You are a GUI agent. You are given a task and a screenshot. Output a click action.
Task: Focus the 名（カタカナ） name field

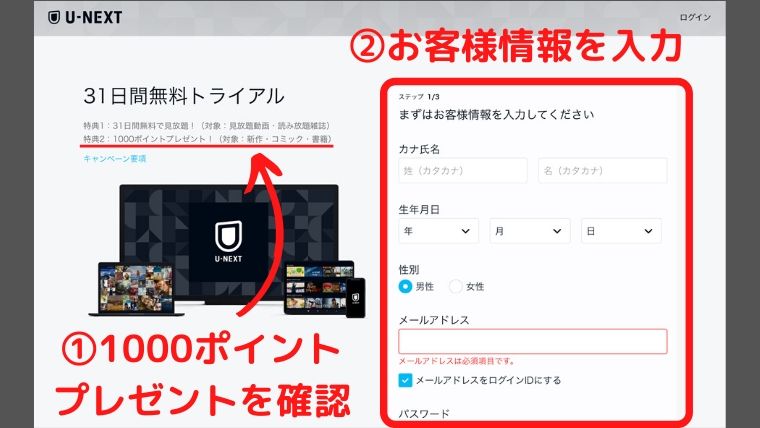(x=602, y=171)
